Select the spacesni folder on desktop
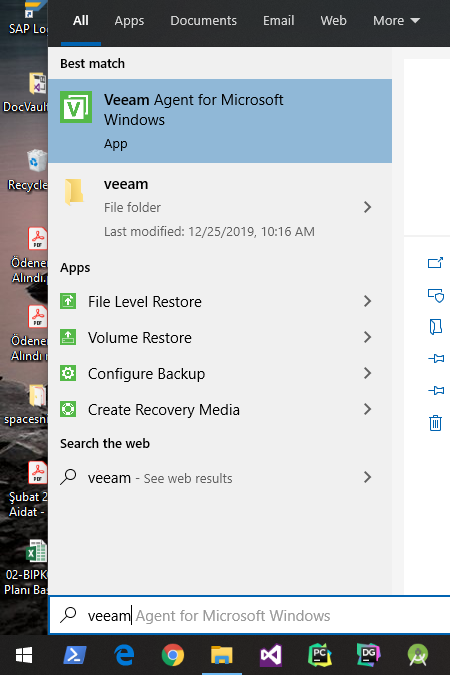This screenshot has width=450, height=675. pos(27,405)
